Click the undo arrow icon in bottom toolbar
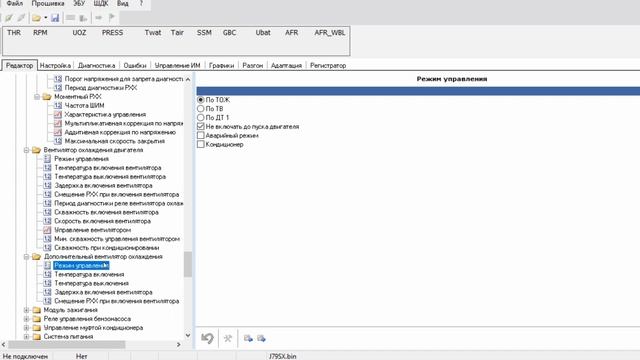Viewport: 640px width, 360px height. [207, 338]
